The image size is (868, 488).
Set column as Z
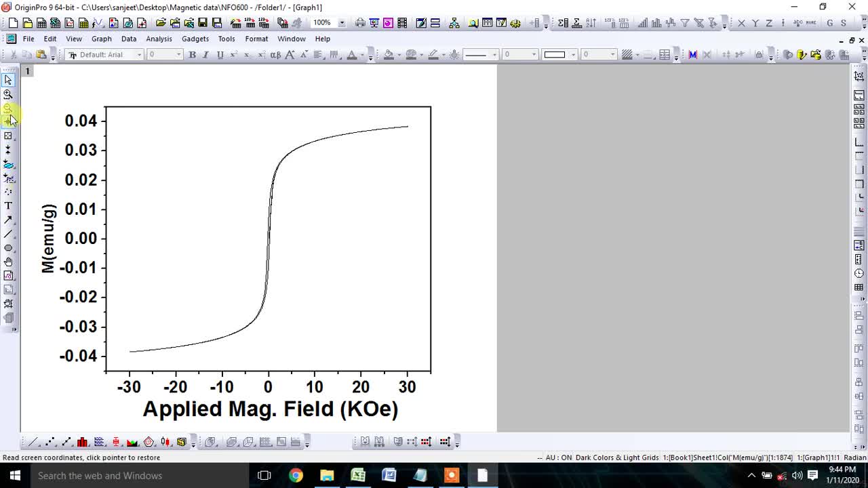769,23
